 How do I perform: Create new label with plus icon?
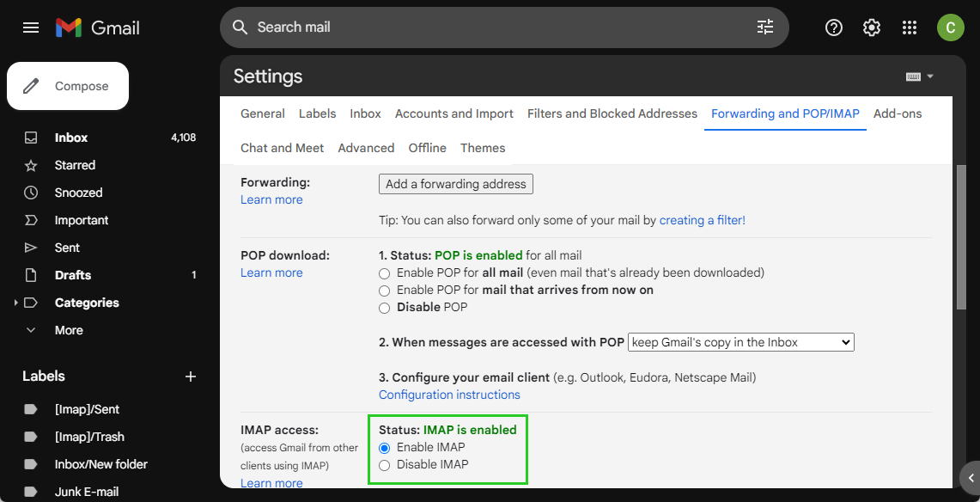click(x=191, y=376)
